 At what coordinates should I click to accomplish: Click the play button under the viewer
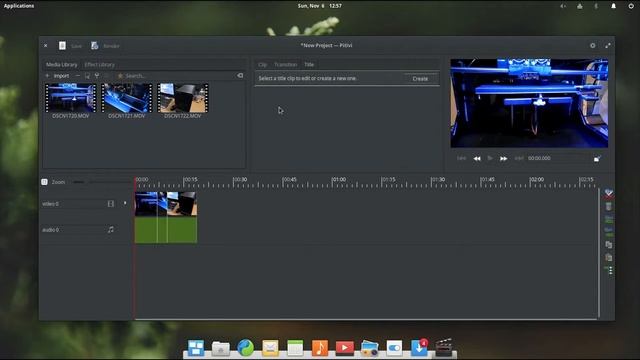tap(490, 158)
